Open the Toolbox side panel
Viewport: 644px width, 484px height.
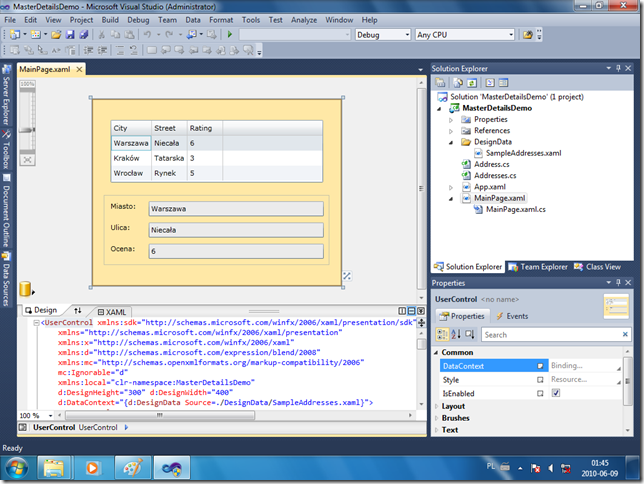pyautogui.click(x=6, y=150)
